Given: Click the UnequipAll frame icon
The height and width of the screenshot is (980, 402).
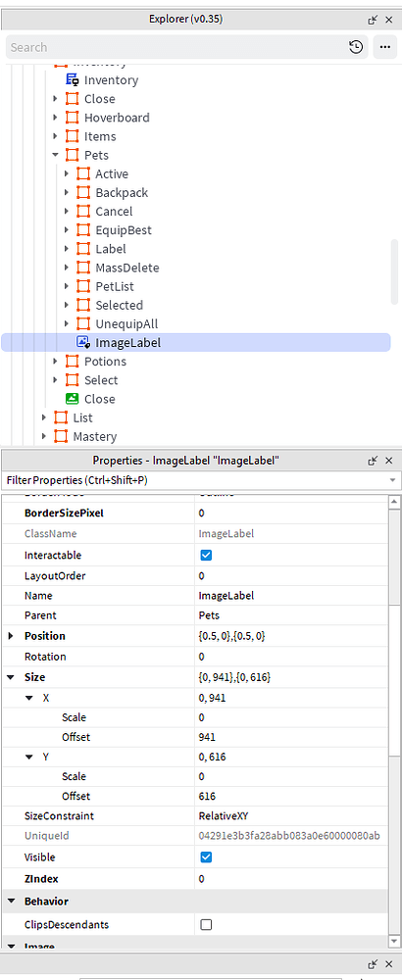Looking at the screenshot, I should 83,323.
